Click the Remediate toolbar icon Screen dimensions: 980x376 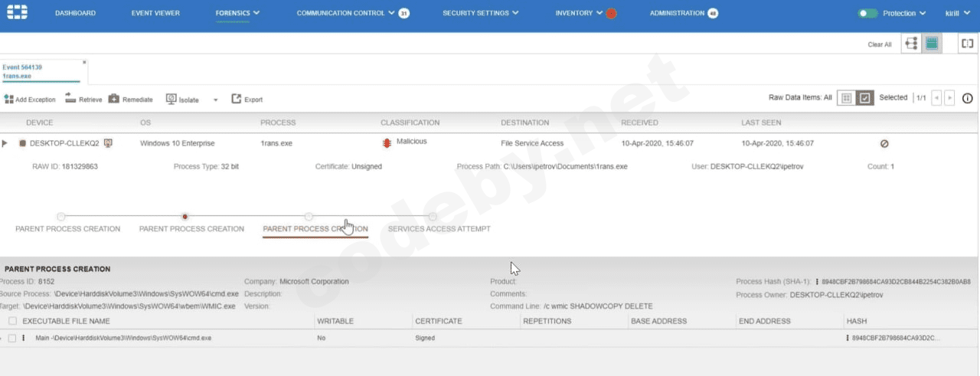click(x=113, y=99)
